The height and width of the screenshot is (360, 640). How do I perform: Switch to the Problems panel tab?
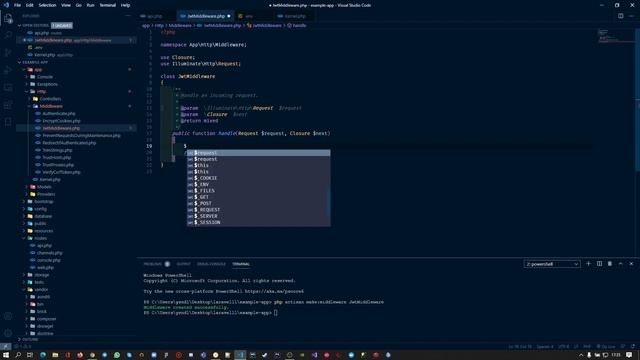coord(156,264)
